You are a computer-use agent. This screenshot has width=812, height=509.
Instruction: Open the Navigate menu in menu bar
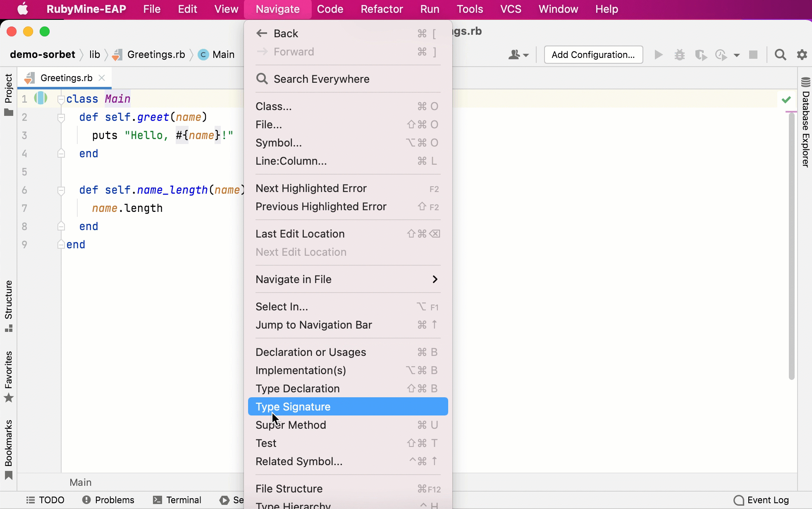pos(278,9)
